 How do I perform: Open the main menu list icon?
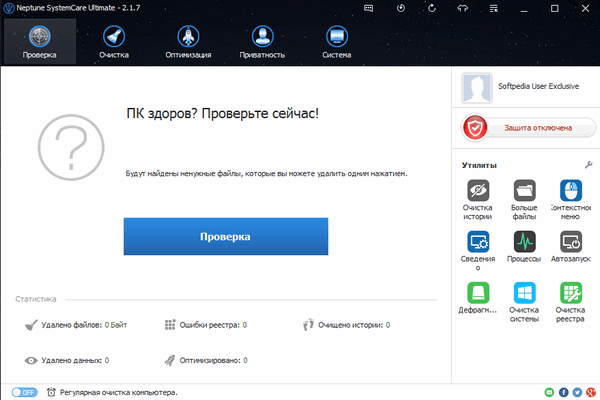tap(494, 8)
